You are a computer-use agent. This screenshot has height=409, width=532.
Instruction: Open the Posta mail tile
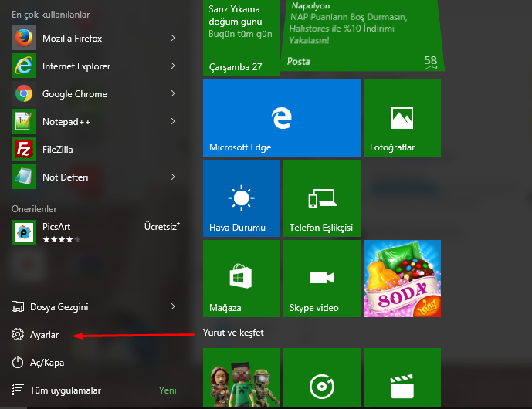point(362,35)
